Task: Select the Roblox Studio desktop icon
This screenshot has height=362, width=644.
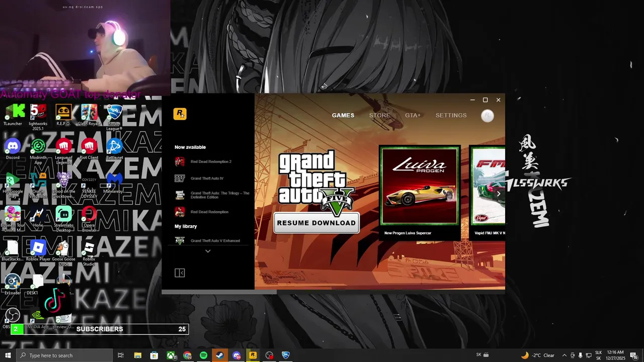Action: pyautogui.click(x=89, y=253)
